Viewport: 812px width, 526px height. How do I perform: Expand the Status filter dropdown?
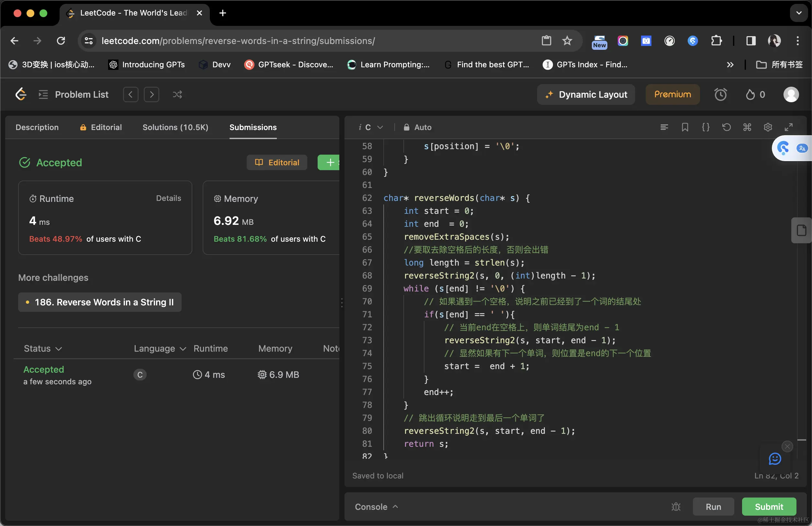(43, 348)
